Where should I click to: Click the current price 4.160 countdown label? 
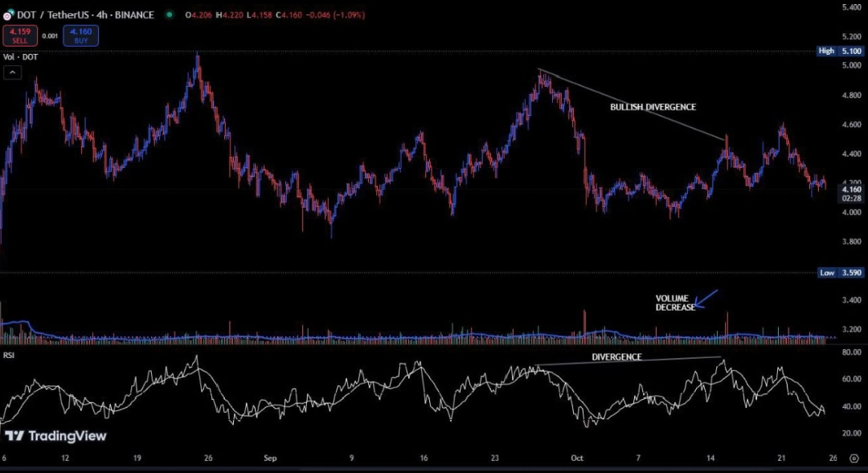pos(851,194)
